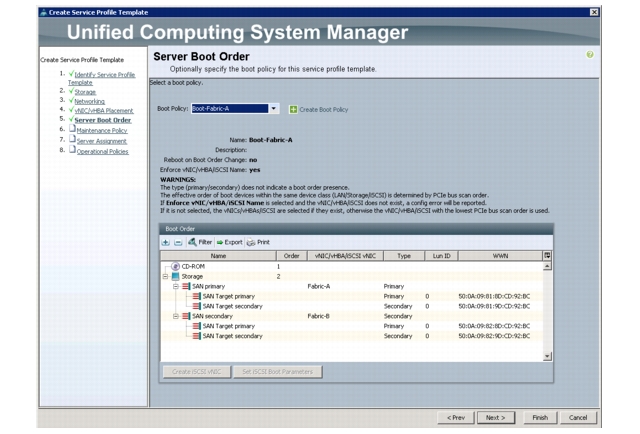This screenshot has width=640, height=434.
Task: Close the Create Service Profile Template dialog
Action: (x=594, y=12)
